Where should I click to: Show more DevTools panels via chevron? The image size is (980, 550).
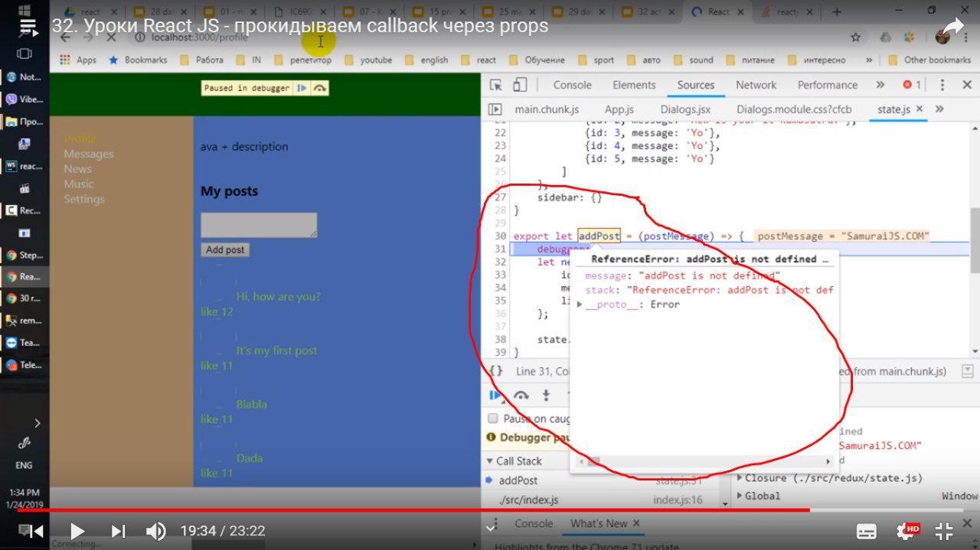[x=880, y=85]
